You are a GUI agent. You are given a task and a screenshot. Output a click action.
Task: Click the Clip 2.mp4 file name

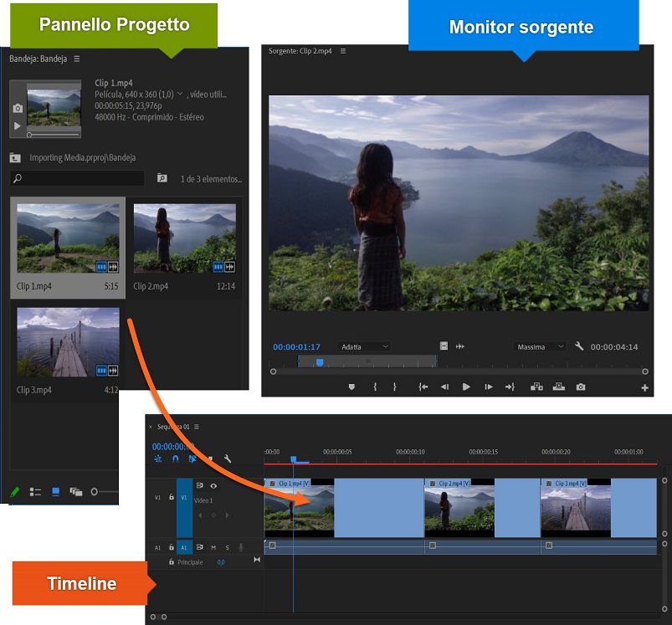(151, 286)
